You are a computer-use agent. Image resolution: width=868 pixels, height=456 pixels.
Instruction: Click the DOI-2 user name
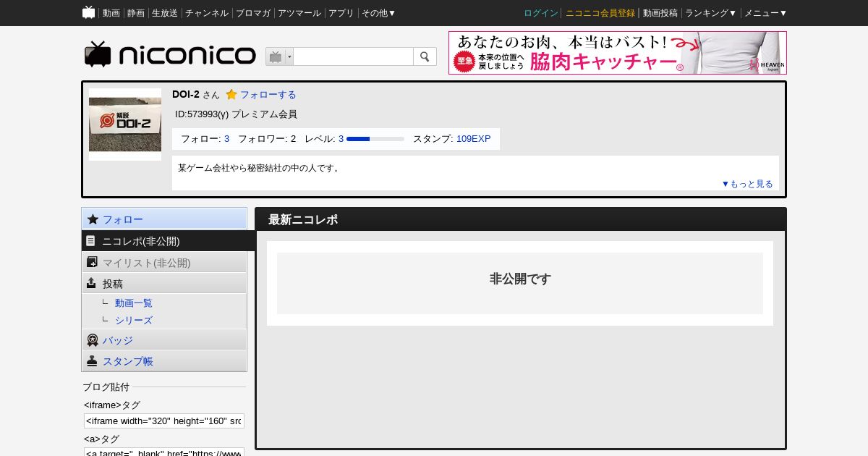tap(186, 94)
